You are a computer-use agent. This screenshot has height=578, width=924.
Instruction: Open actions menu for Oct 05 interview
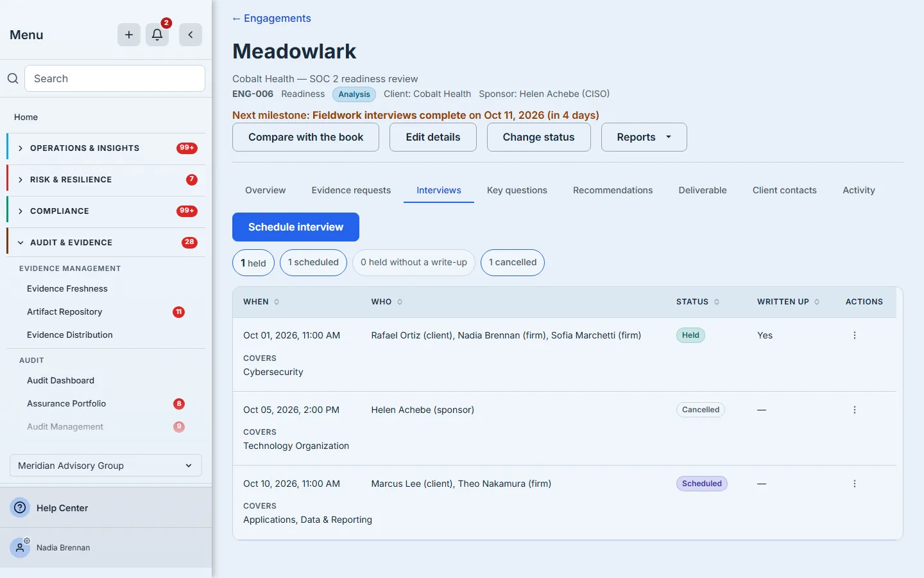pyautogui.click(x=855, y=410)
